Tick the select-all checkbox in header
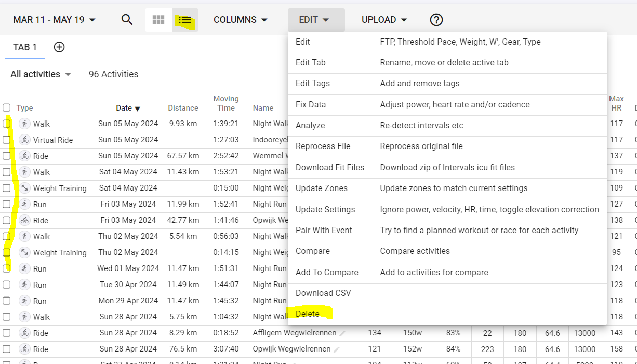This screenshot has width=637, height=364. click(6, 107)
